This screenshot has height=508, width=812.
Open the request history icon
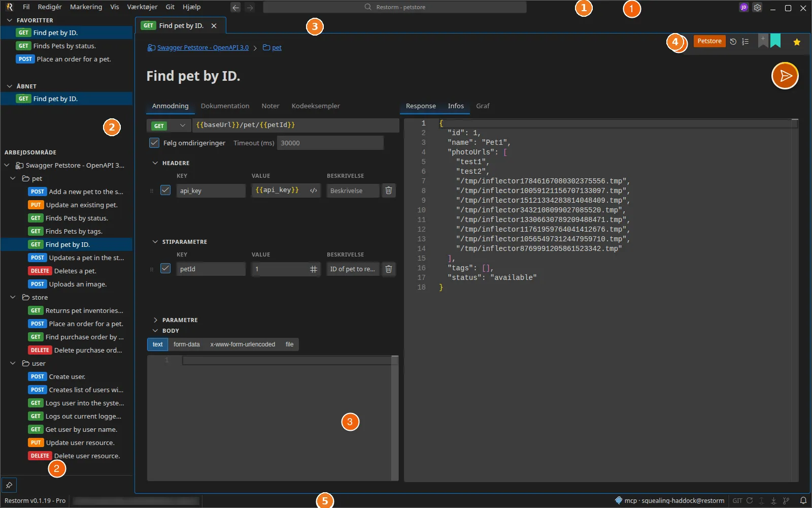[x=733, y=42]
